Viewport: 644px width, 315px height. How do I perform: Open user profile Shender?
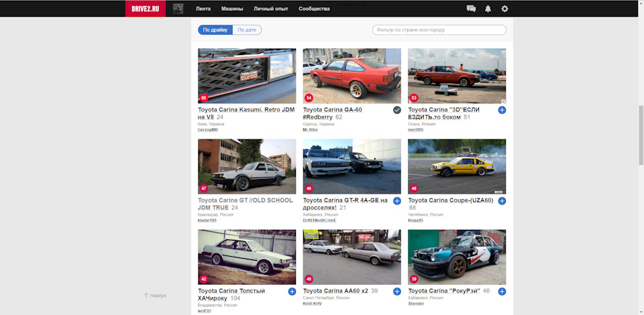click(x=416, y=304)
